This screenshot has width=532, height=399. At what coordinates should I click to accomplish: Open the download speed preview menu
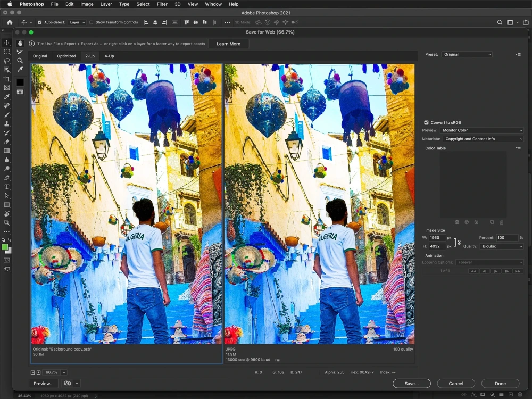(x=277, y=360)
